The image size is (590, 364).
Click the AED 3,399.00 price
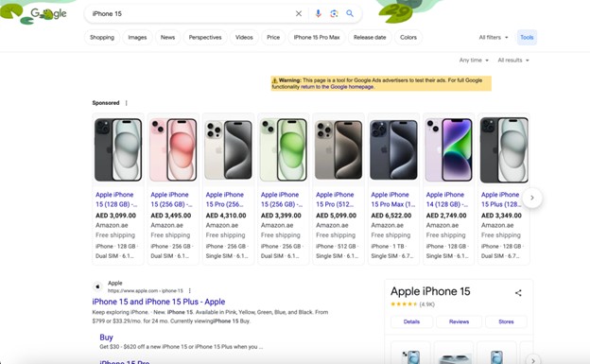point(281,216)
